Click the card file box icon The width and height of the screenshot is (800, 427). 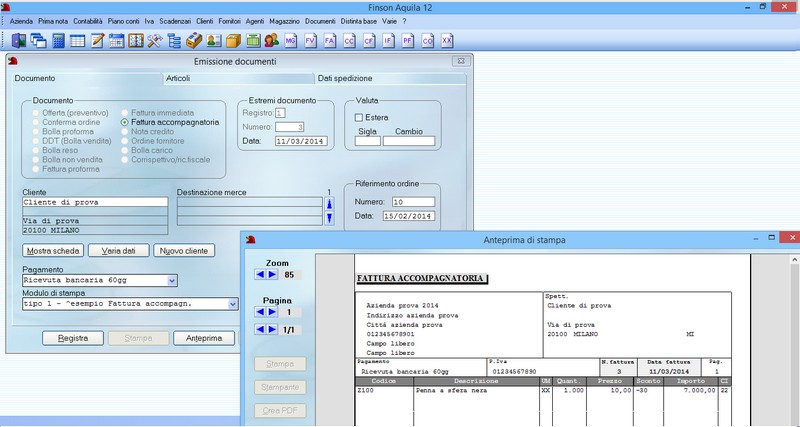coord(194,41)
